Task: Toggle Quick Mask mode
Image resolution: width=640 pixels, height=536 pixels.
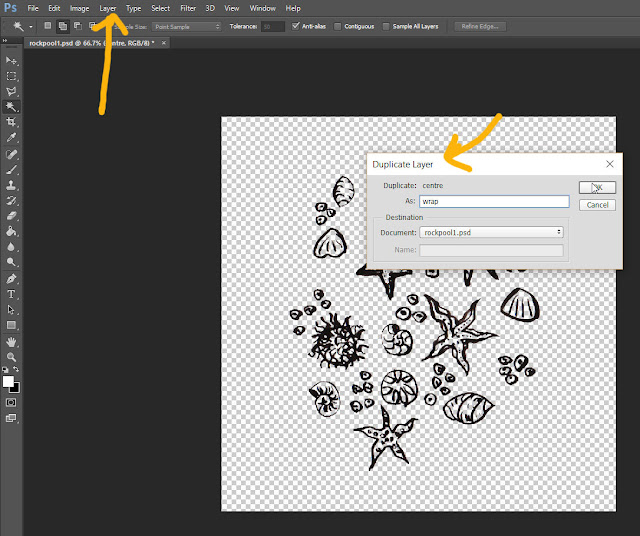Action: point(11,403)
